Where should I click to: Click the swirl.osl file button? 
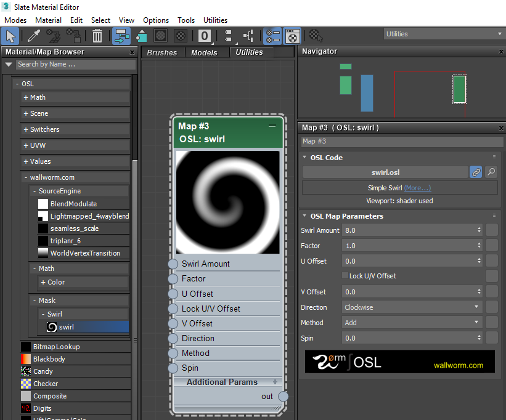[385, 172]
